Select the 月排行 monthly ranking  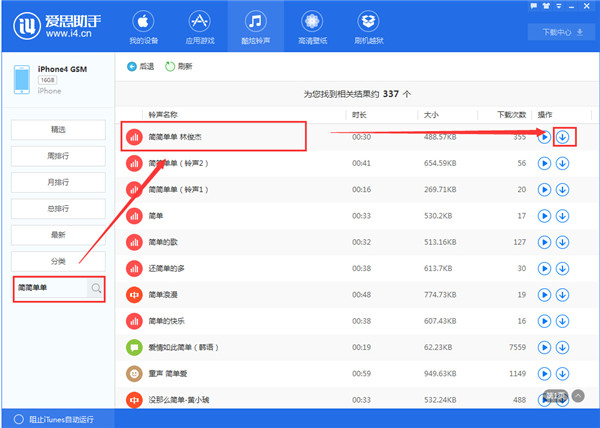[x=58, y=182]
